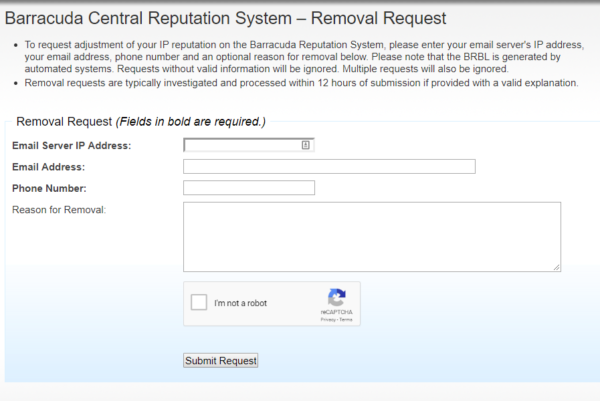Check the I'm not a robot box
600x401 pixels.
pos(199,302)
